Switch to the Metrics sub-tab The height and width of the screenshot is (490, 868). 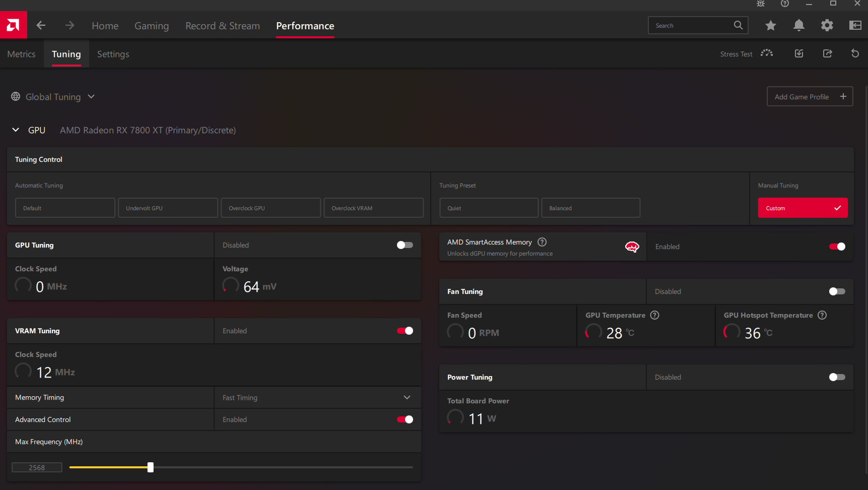click(x=21, y=54)
